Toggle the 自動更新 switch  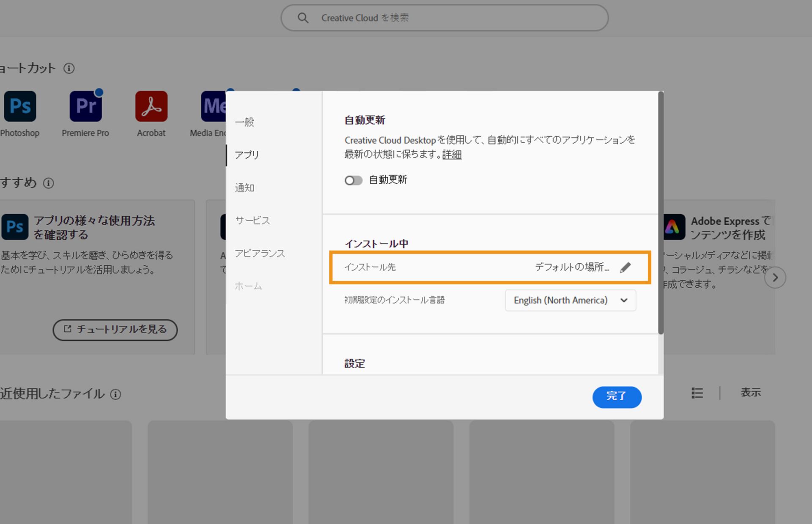coord(353,180)
